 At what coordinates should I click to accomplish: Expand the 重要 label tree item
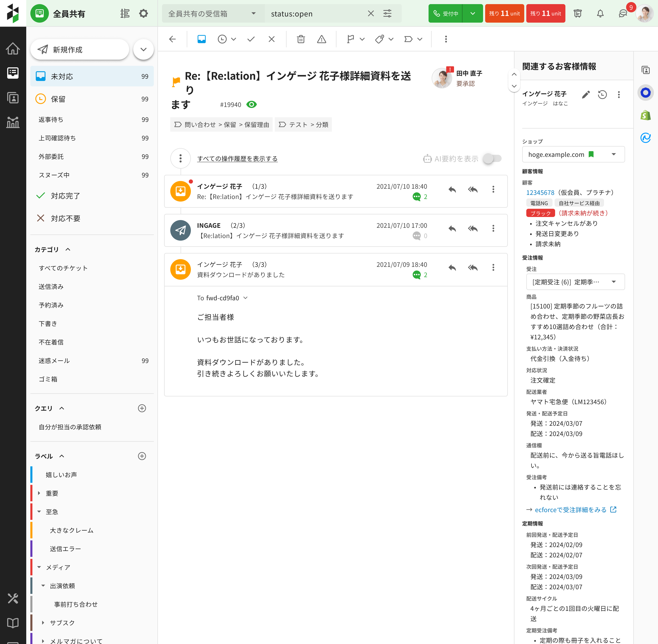39,493
